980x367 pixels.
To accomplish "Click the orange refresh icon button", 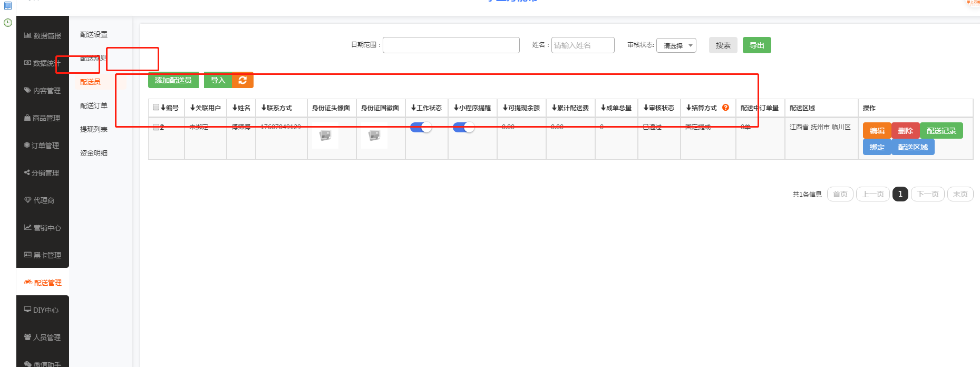I will [242, 80].
